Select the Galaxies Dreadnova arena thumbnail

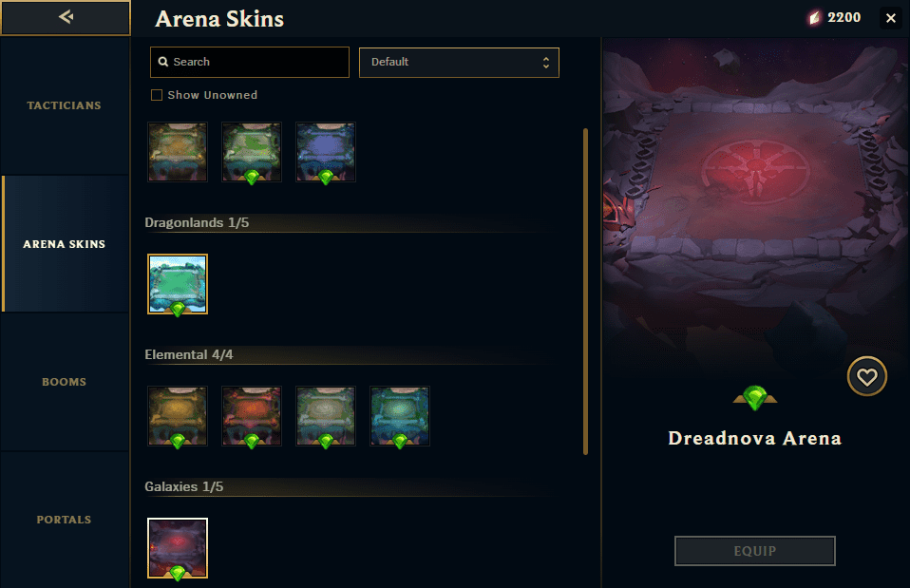point(178,548)
